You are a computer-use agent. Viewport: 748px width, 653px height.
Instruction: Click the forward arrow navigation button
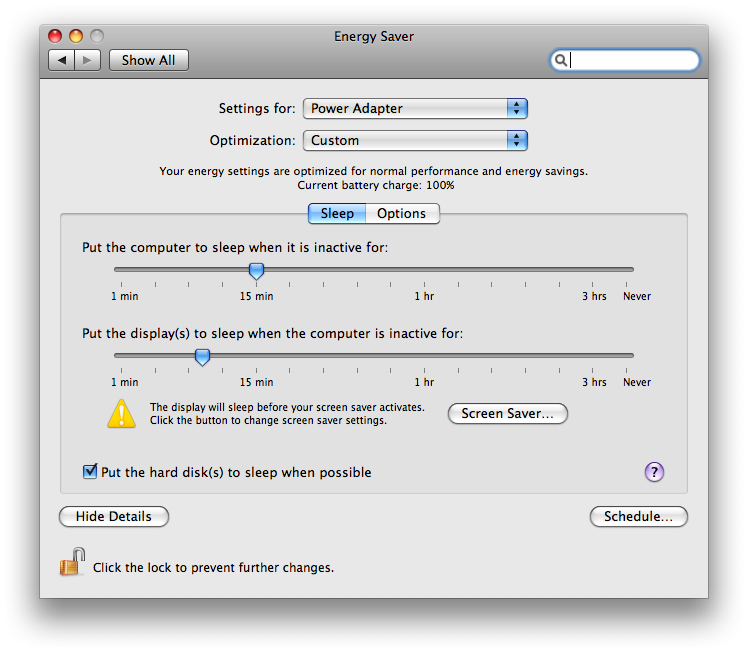coord(87,60)
